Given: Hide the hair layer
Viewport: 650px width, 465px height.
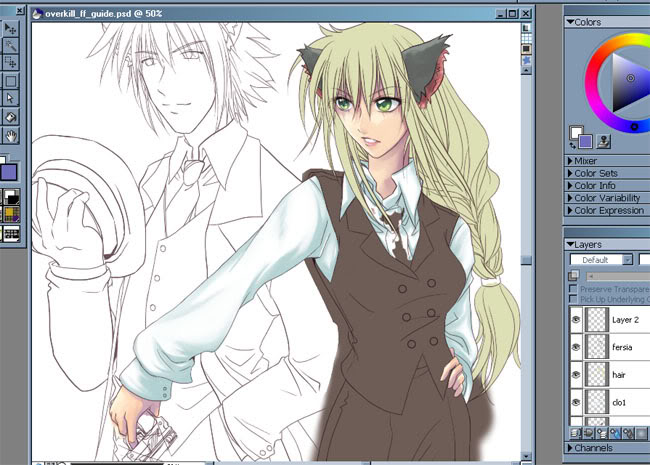Looking at the screenshot, I should point(575,373).
